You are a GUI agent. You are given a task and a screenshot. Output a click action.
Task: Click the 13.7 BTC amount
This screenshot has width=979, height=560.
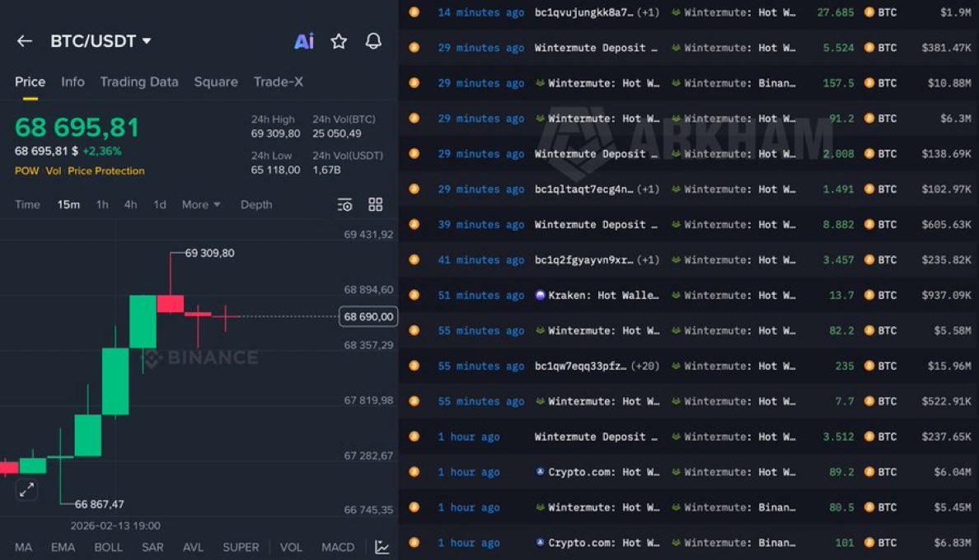pyautogui.click(x=841, y=295)
